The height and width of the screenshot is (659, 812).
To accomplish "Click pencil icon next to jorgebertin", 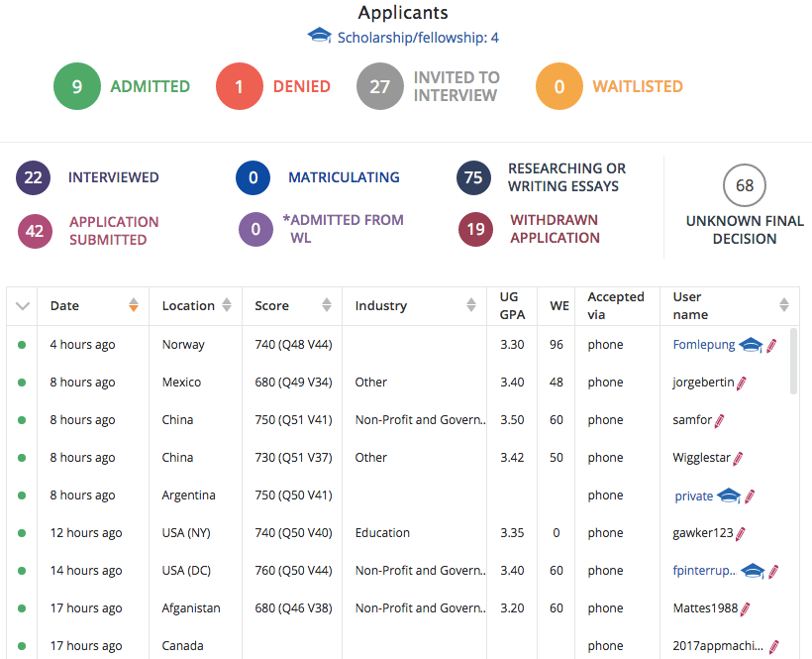I will click(741, 383).
